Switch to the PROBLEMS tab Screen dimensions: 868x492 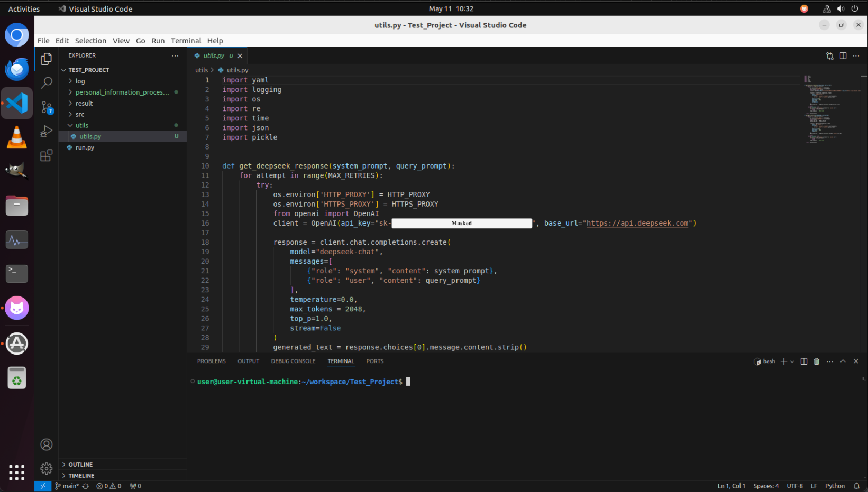[x=211, y=361]
